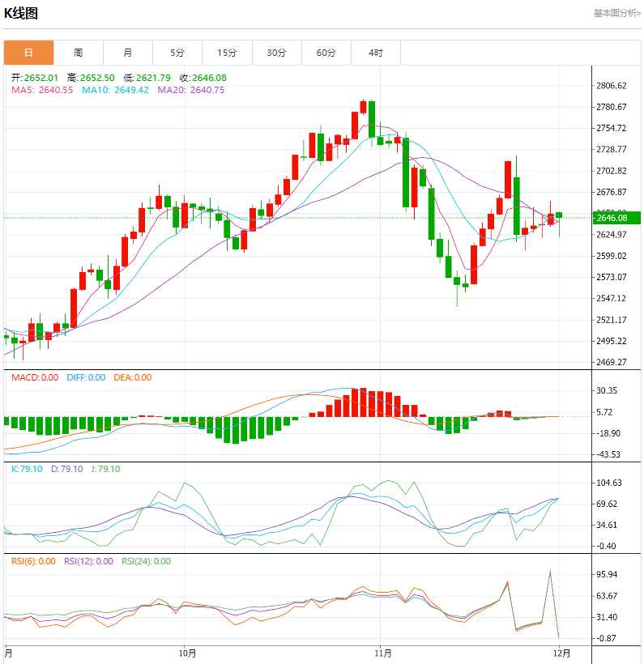
Task: Click the close value 2646.08 in header
Action: (209, 78)
